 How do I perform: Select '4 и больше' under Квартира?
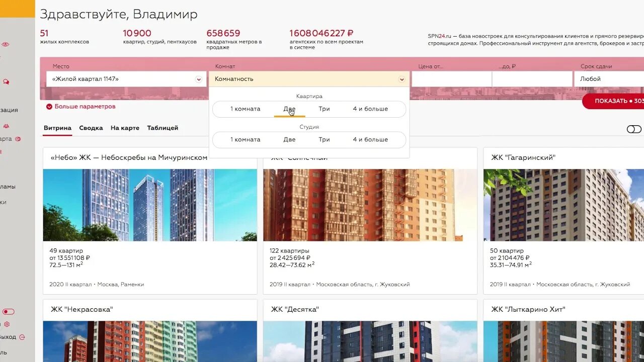[370, 109]
